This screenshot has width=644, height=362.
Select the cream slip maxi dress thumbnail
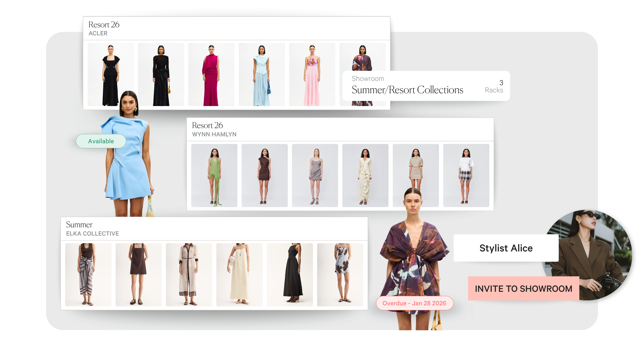tap(239, 274)
